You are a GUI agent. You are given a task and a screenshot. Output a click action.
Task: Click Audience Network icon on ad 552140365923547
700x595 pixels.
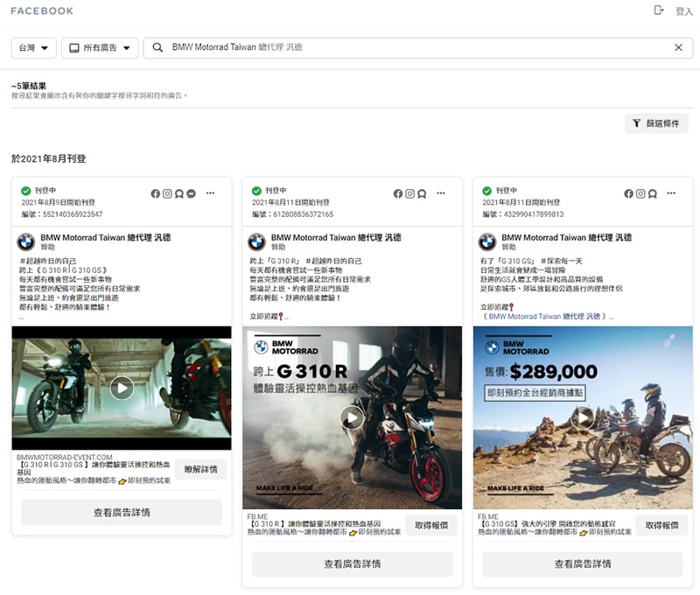[x=179, y=193]
